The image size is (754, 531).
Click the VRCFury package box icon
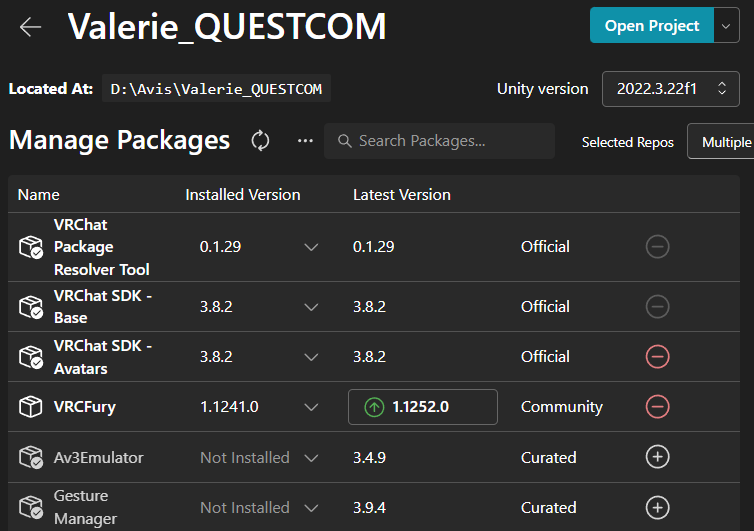(x=31, y=407)
